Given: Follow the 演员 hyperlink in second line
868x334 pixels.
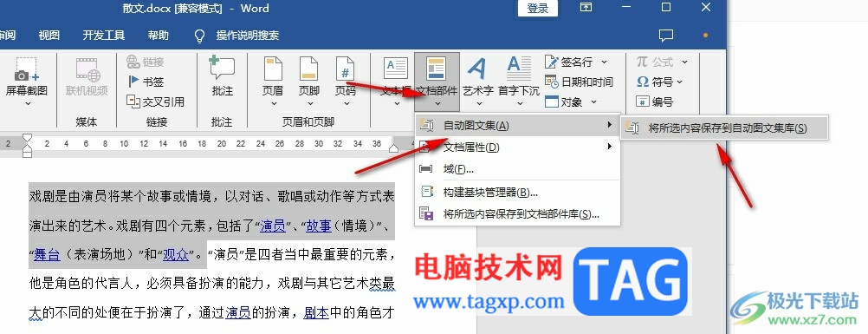Looking at the screenshot, I should click(x=272, y=226).
